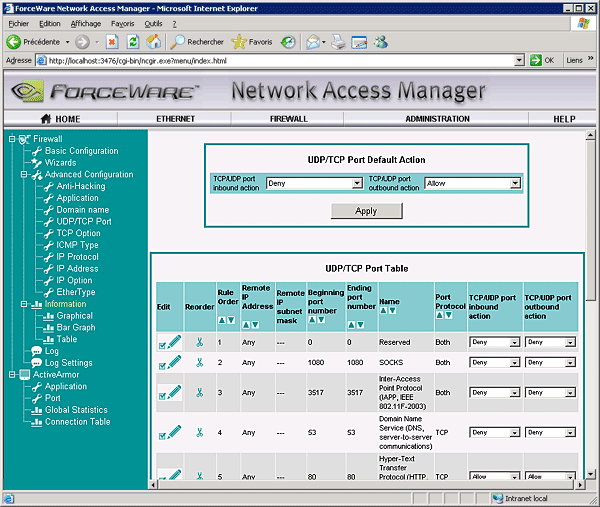Viewport: 600px width, 507px height.
Task: Stop page loading with the Stop icon
Action: (x=112, y=42)
